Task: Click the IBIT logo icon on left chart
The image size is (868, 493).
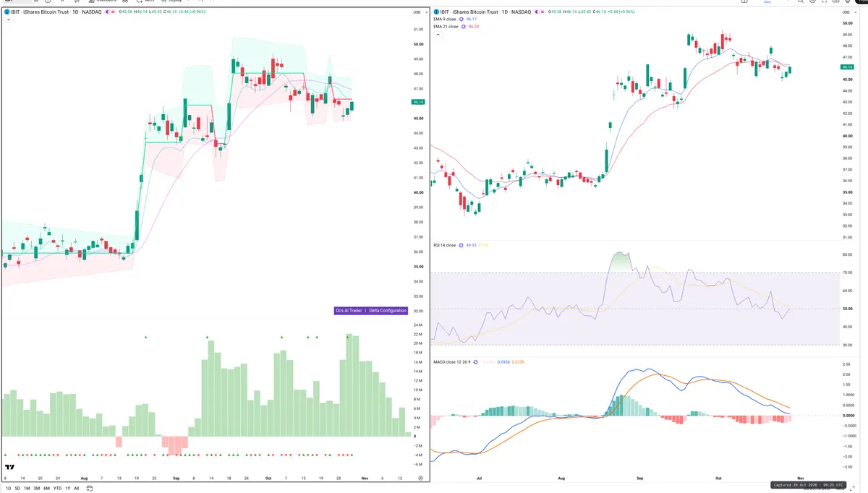Action: coord(7,12)
